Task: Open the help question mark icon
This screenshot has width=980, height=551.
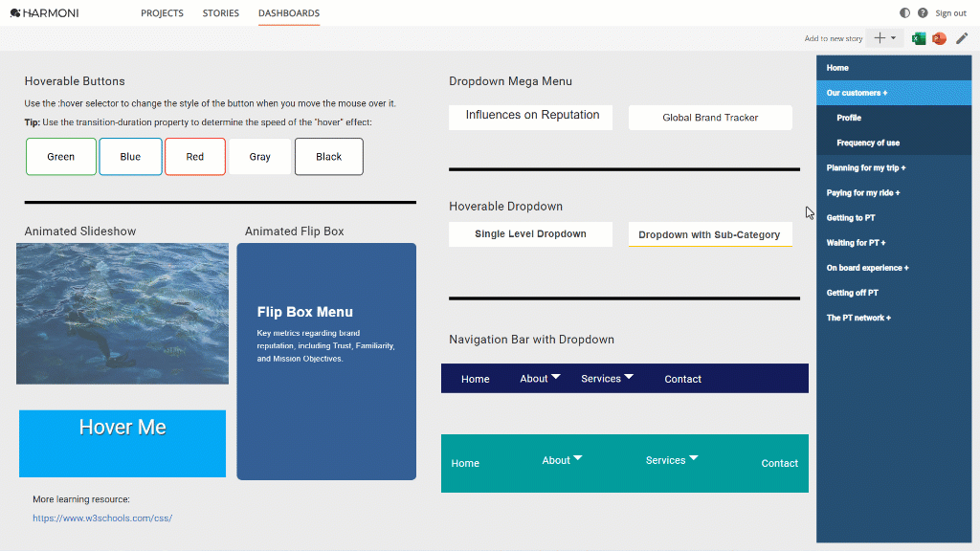Action: [x=923, y=13]
